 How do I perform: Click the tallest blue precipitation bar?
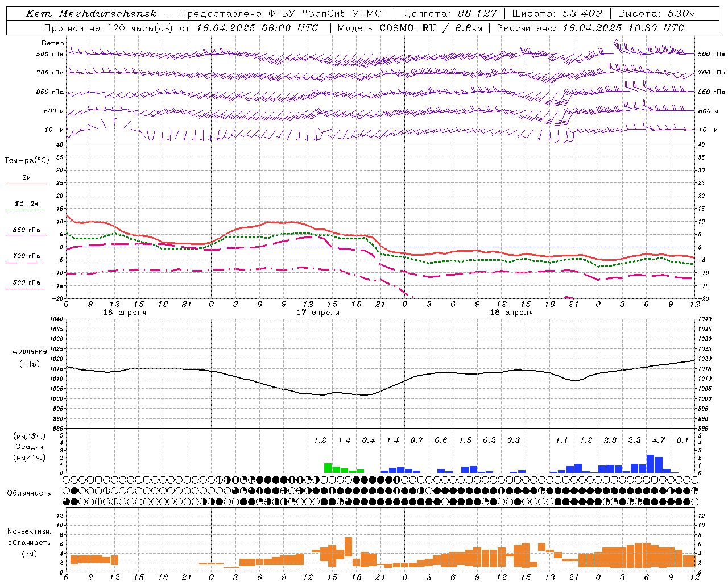point(651,464)
